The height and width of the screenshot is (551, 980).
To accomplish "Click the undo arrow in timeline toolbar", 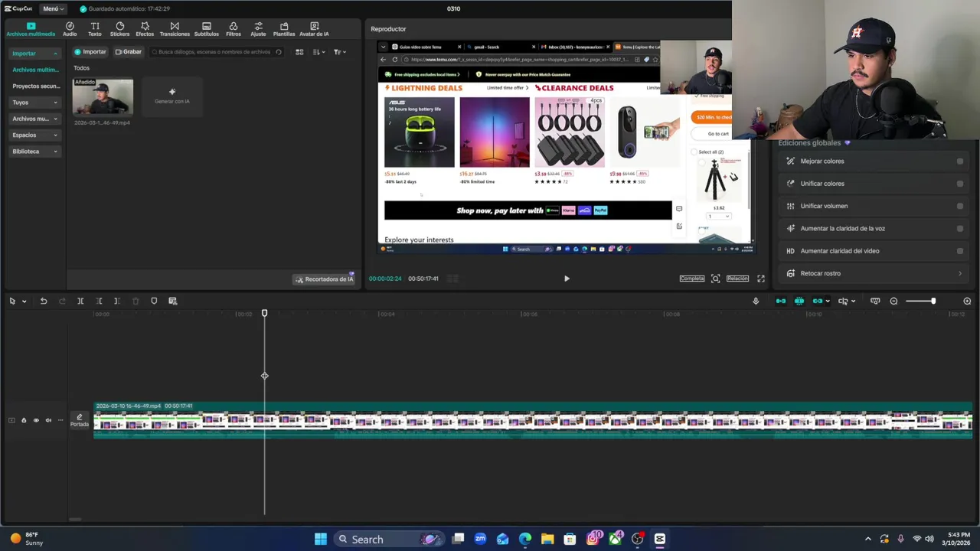I will pos(44,301).
